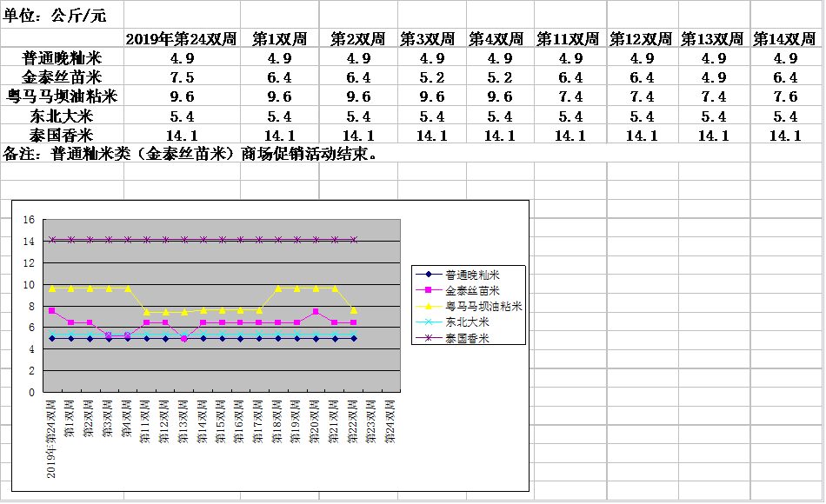The height and width of the screenshot is (504, 826).
Task: Select the 16 value on y-axis
Action: coord(28,220)
